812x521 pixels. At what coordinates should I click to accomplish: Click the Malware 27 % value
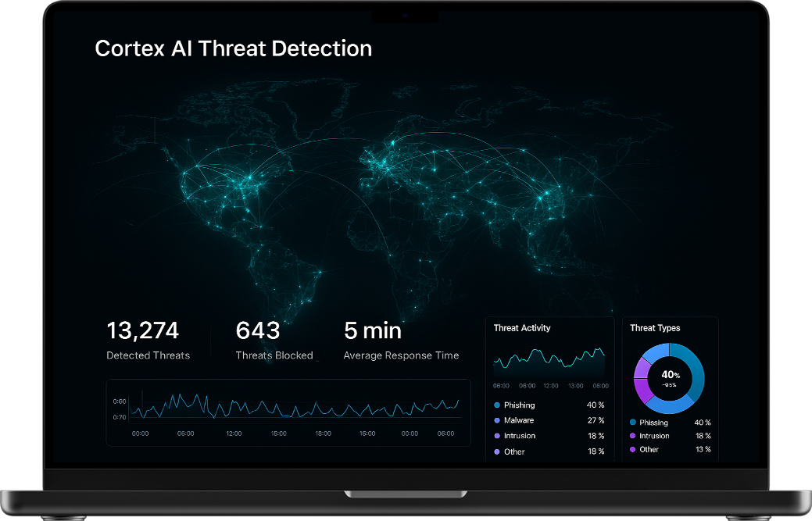[x=596, y=420]
